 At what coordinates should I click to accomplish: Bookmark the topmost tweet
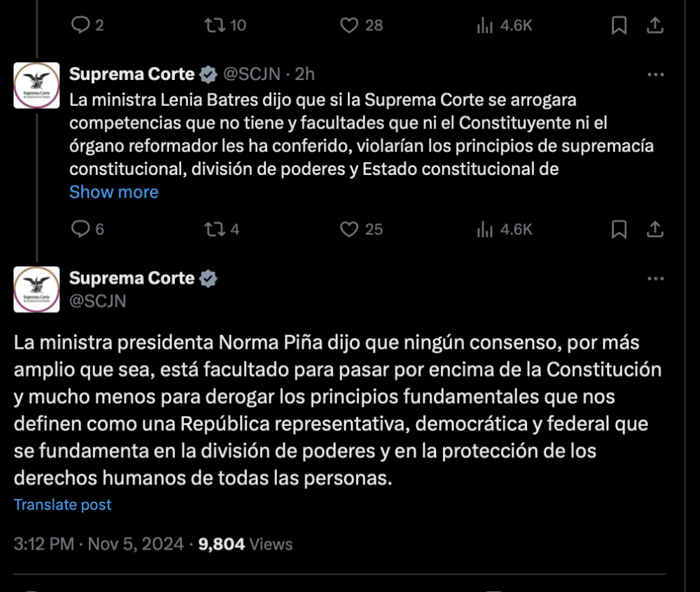pyautogui.click(x=619, y=25)
